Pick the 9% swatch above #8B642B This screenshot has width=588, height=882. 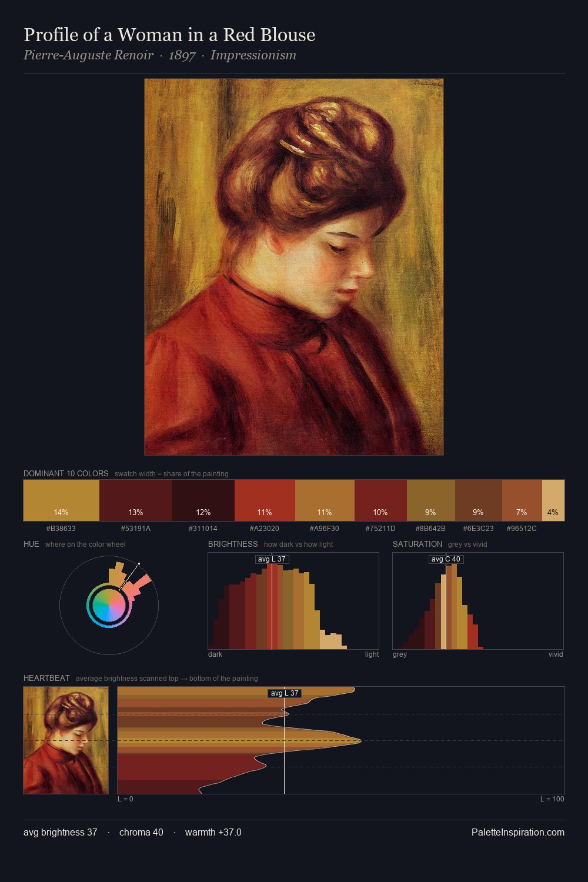point(431,500)
